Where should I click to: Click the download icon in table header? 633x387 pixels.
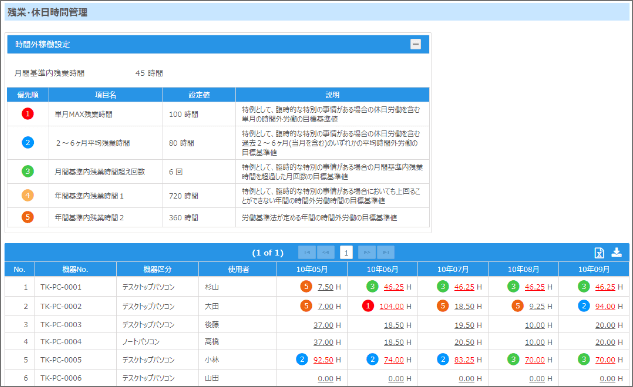(x=616, y=252)
